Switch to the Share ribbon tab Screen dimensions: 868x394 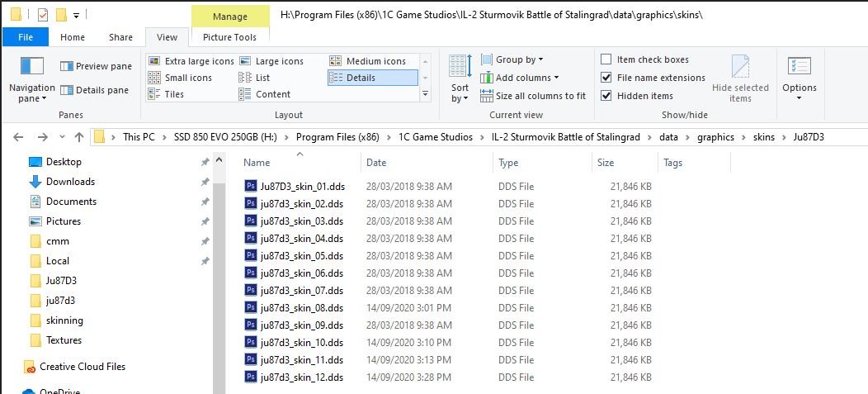120,37
